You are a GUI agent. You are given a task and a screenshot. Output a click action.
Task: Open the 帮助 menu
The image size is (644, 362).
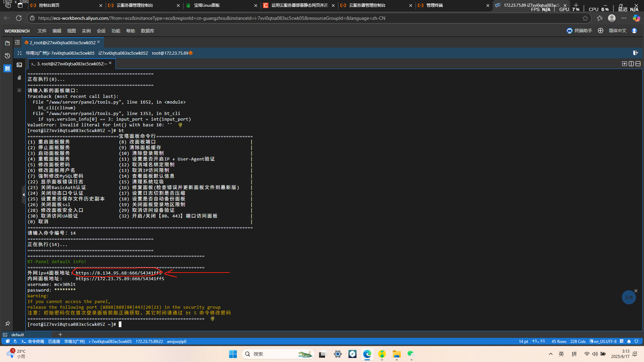tap(130, 31)
